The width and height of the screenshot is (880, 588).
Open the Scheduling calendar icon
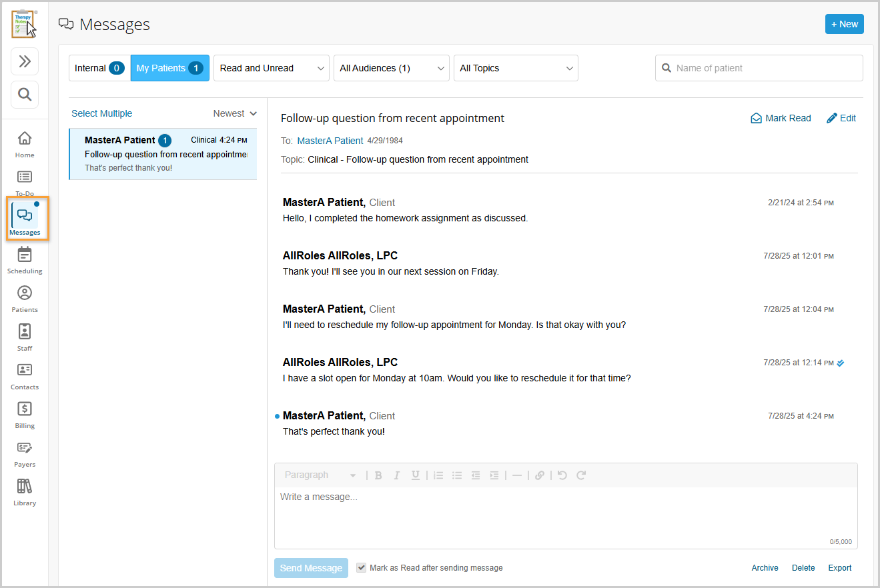(x=24, y=260)
